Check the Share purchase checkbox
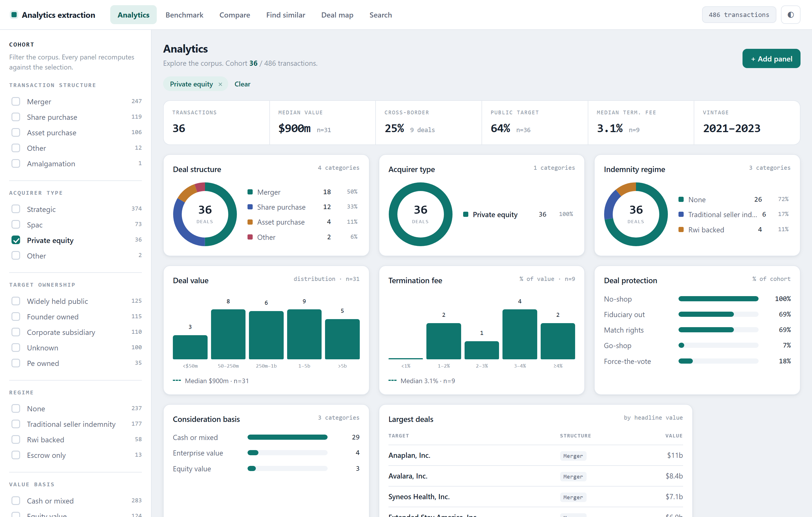 point(16,117)
